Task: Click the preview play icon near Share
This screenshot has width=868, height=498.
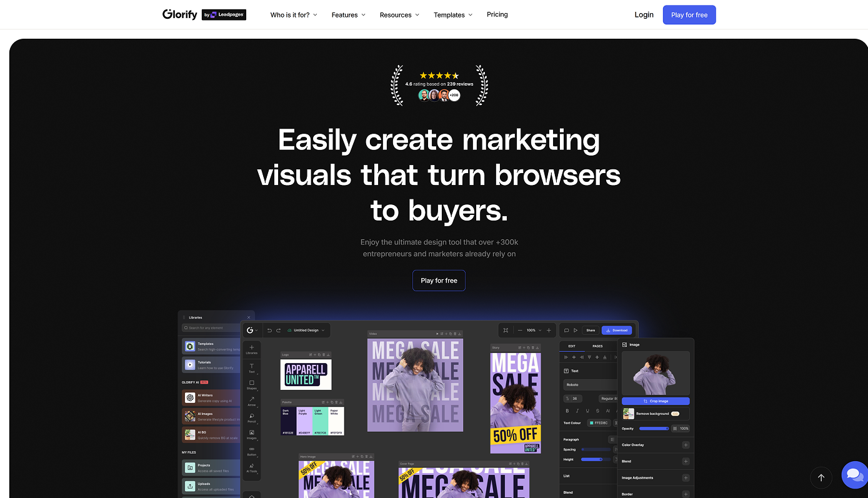Action: pos(576,330)
